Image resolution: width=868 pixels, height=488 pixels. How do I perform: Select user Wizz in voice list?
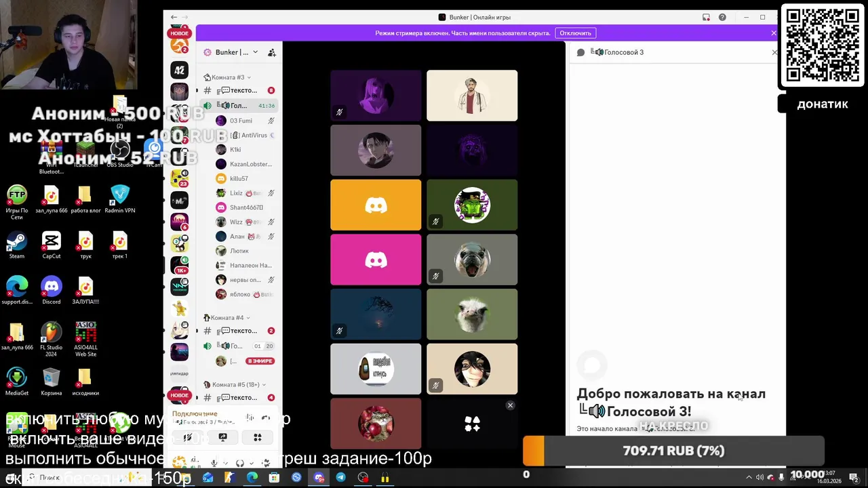coord(245,222)
